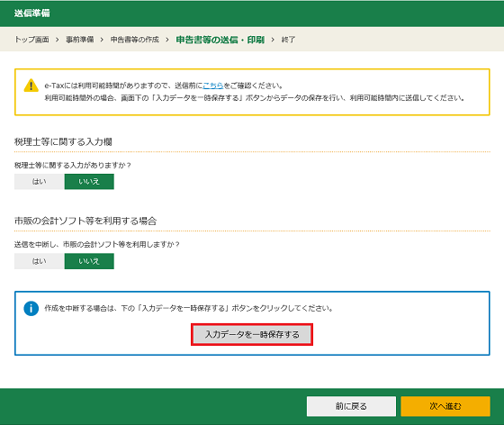Click the chevron after 事前準備 breadcrumb

pos(102,40)
